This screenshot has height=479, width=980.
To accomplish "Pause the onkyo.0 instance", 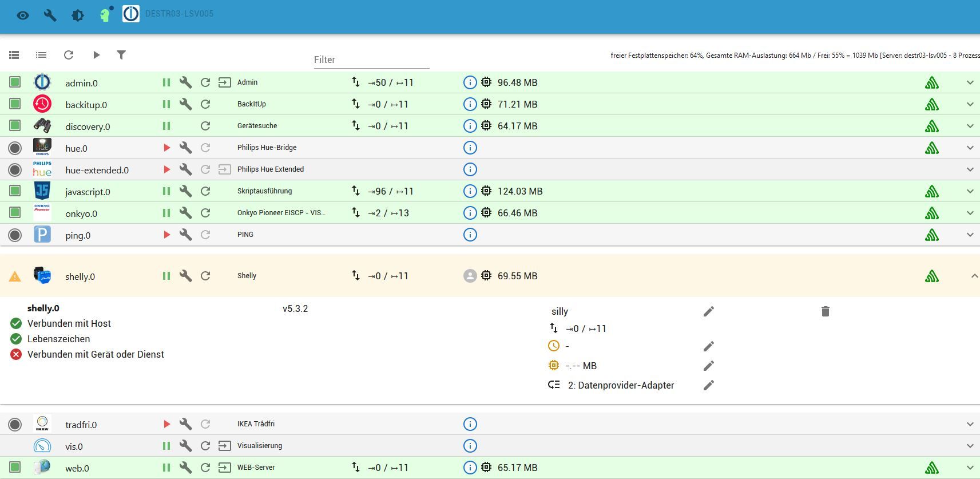I will (166, 213).
